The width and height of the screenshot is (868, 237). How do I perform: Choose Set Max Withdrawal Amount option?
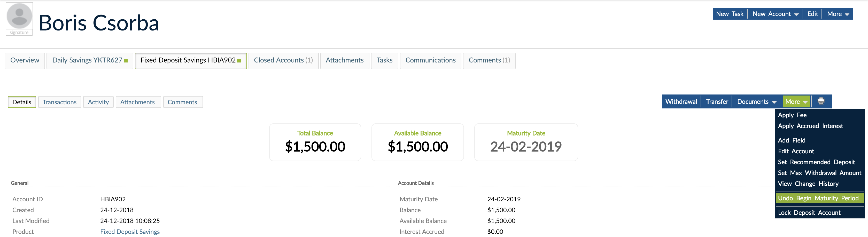[819, 173]
